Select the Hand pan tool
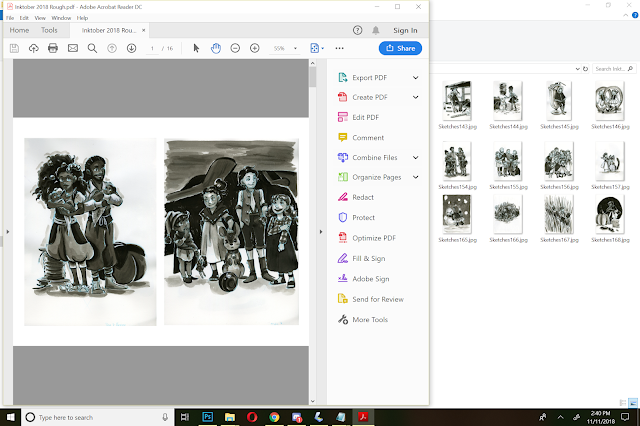 point(216,48)
